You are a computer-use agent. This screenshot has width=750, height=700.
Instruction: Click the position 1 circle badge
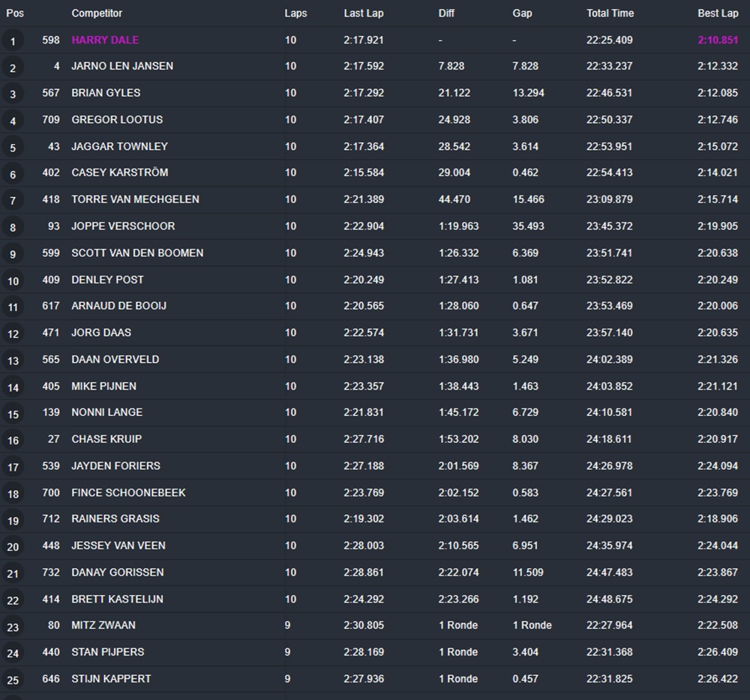(x=13, y=41)
